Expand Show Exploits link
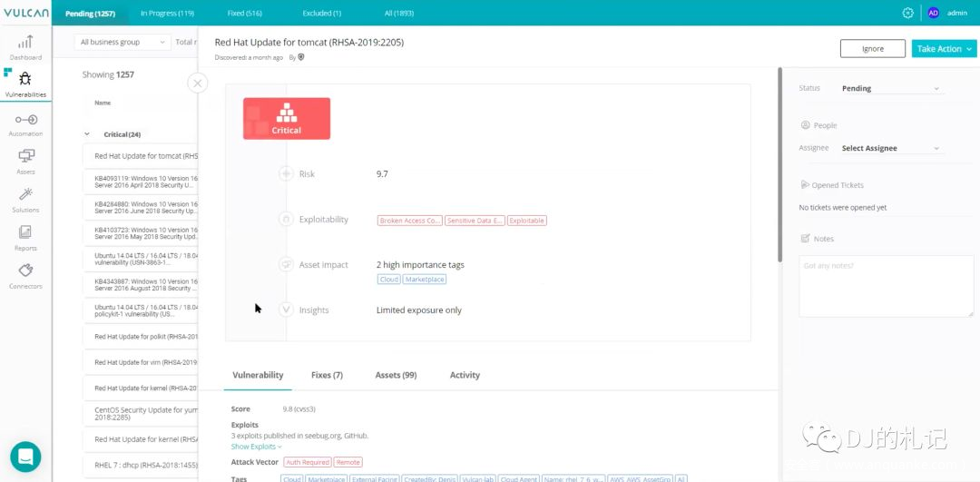 [256, 447]
